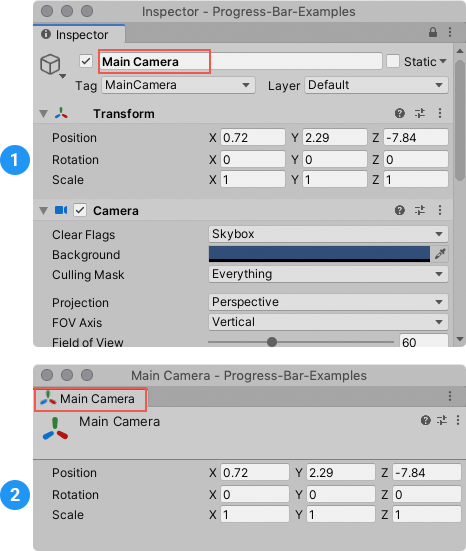The image size is (466, 551).
Task: Open the Layer Default dropdown
Action: coord(376,85)
